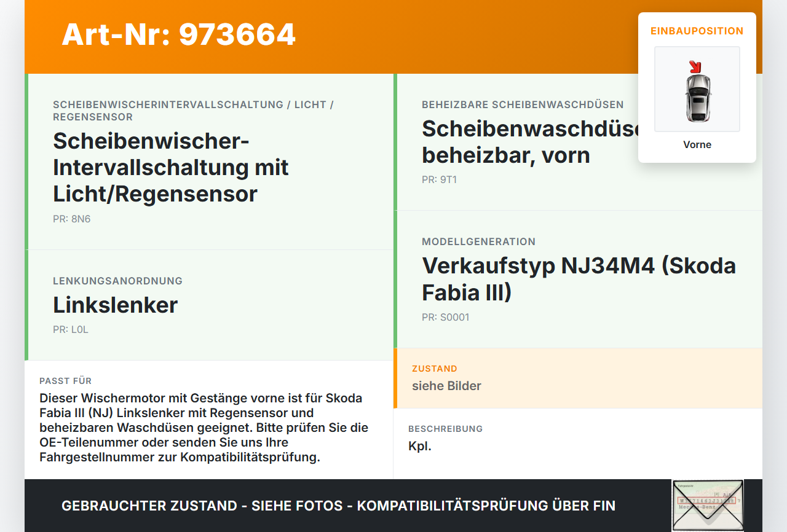Select the Linkslenker entry
This screenshot has width=787, height=532.
point(115,305)
